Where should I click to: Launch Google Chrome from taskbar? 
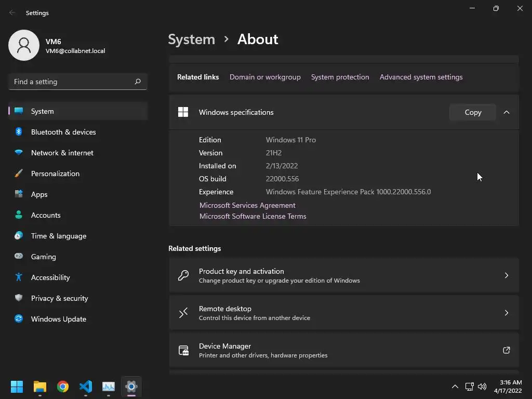(63, 387)
